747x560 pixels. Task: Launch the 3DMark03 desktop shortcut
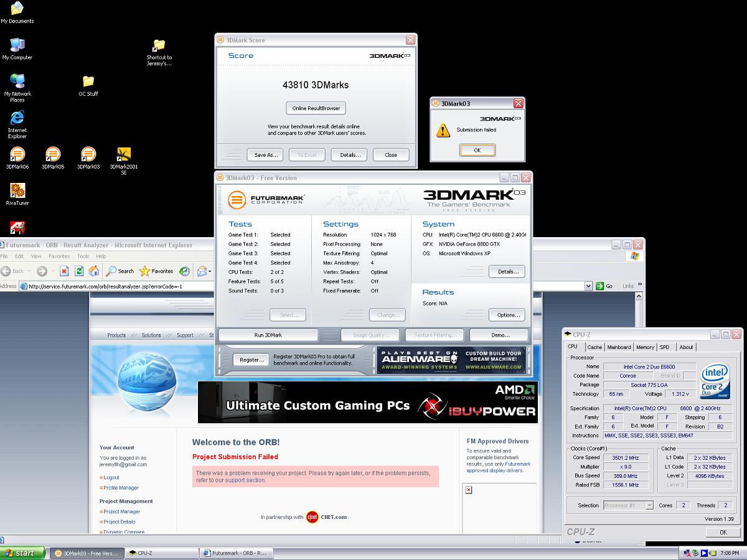click(x=88, y=158)
